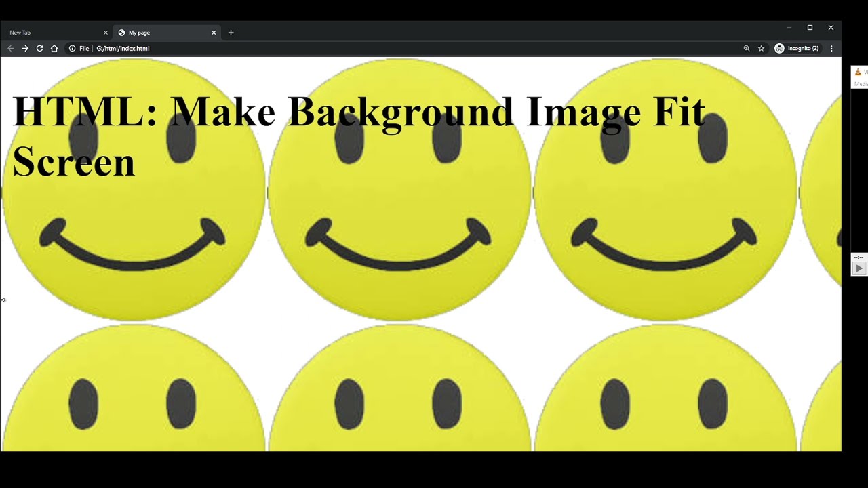
Task: Open the zoom magnifier in address bar
Action: pyautogui.click(x=747, y=49)
